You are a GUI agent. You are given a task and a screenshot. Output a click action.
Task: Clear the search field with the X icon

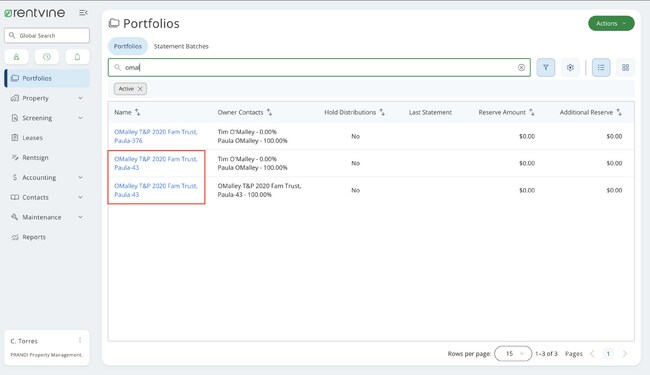tap(521, 68)
